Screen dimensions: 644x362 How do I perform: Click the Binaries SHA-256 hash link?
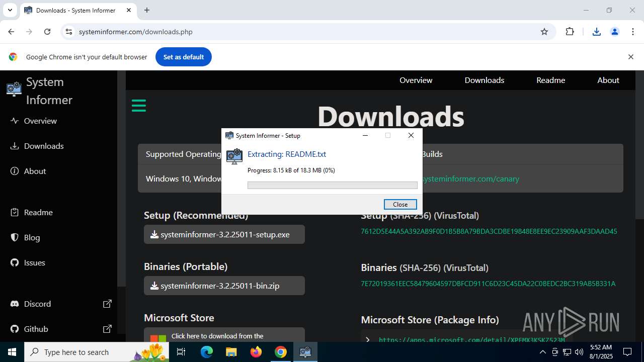tap(488, 284)
